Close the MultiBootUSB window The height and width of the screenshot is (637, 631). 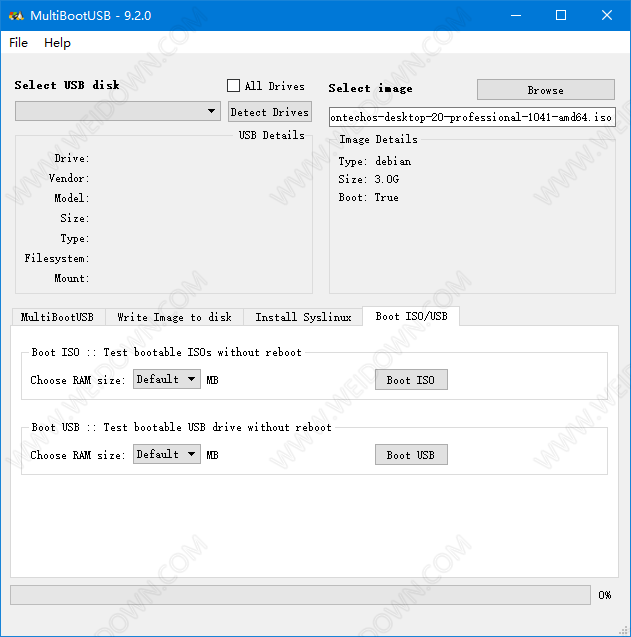[607, 15]
